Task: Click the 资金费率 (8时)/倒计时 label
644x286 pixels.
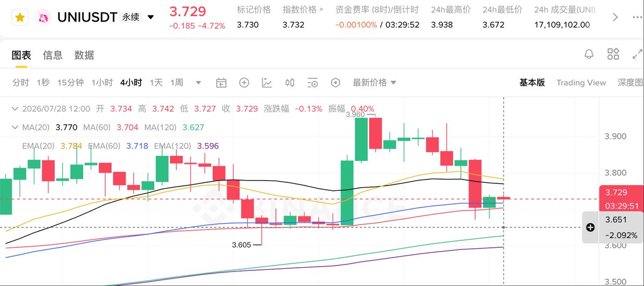Action: (377, 10)
